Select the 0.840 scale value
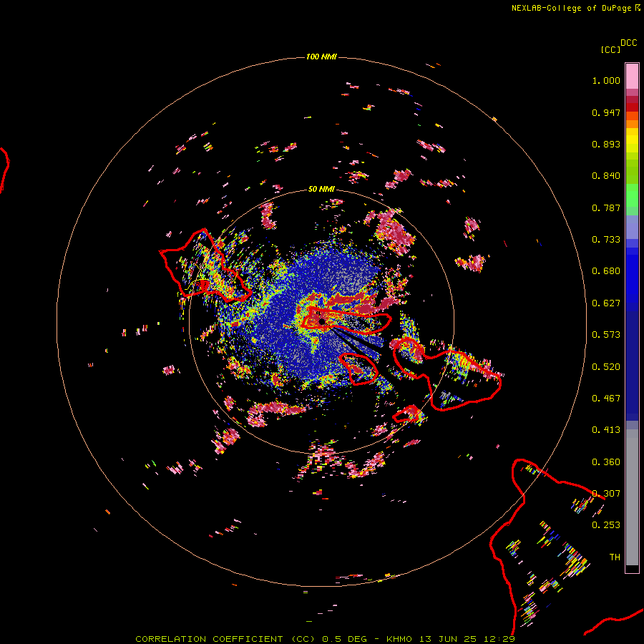The height and width of the screenshot is (644, 644). click(x=606, y=176)
